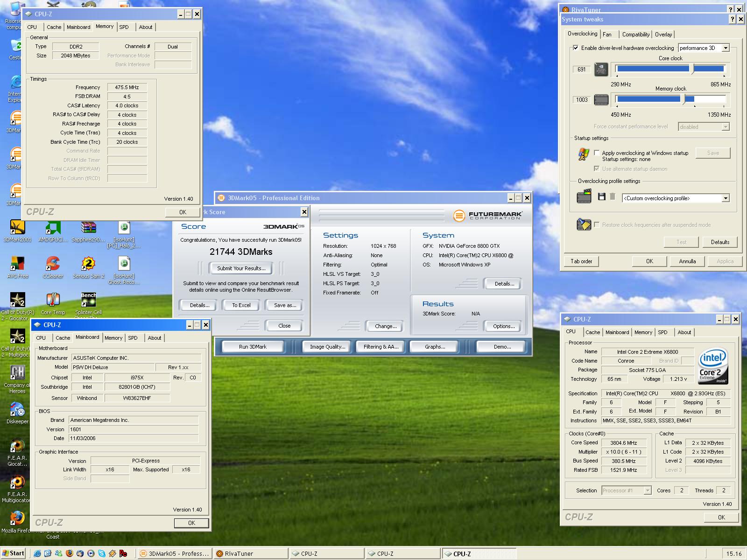Click the Defaults button in RivaTuner
The image size is (747, 560).
[x=720, y=242]
